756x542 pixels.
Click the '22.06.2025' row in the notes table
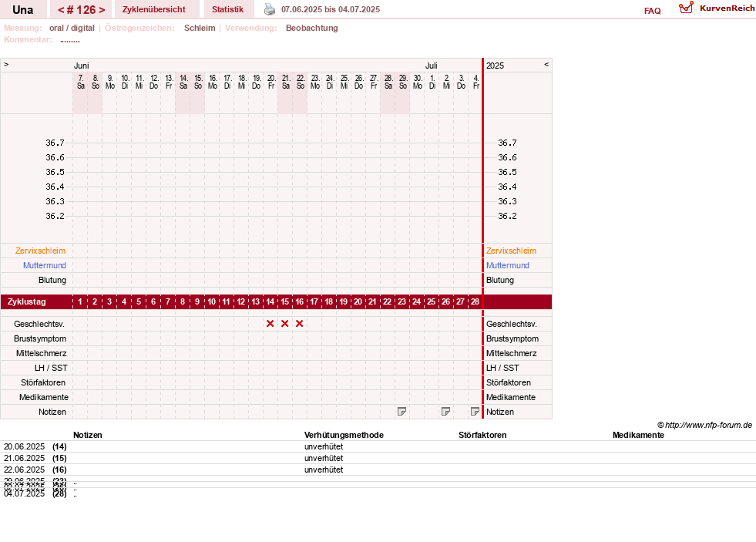pos(378,470)
